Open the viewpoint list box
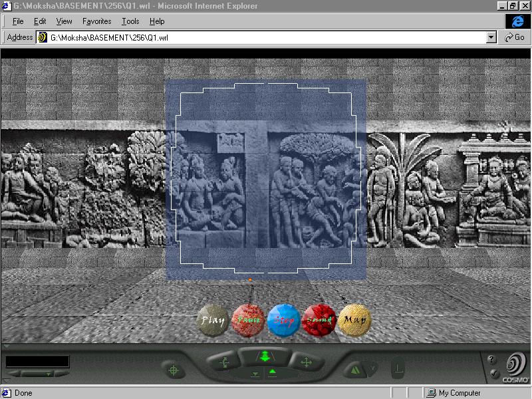The width and height of the screenshot is (532, 399). click(x=37, y=362)
